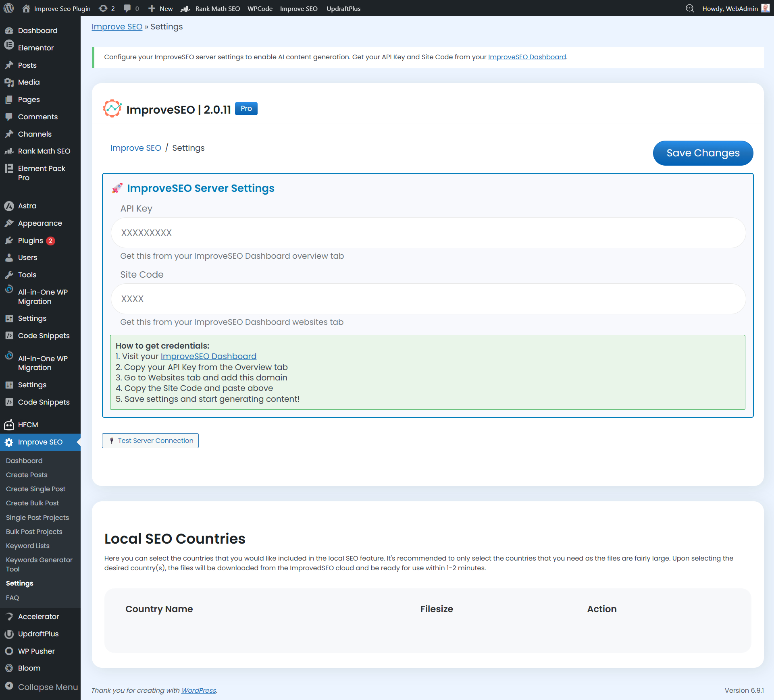Click the rocket icon beside Server Settings

117,188
